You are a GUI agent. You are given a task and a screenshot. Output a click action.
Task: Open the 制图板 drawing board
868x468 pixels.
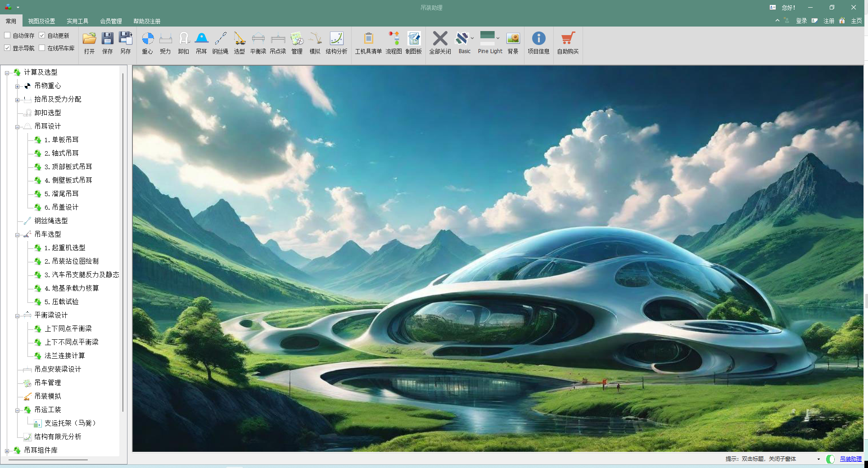click(413, 43)
